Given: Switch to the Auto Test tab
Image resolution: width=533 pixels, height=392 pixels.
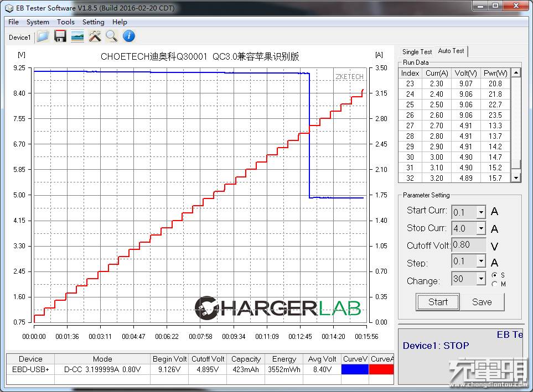Looking at the screenshot, I should click(x=451, y=51).
